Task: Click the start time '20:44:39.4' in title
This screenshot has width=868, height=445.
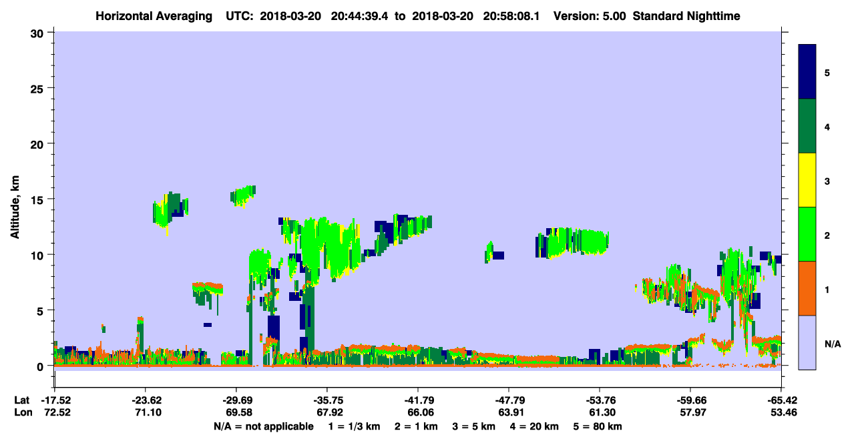Action: click(x=361, y=16)
